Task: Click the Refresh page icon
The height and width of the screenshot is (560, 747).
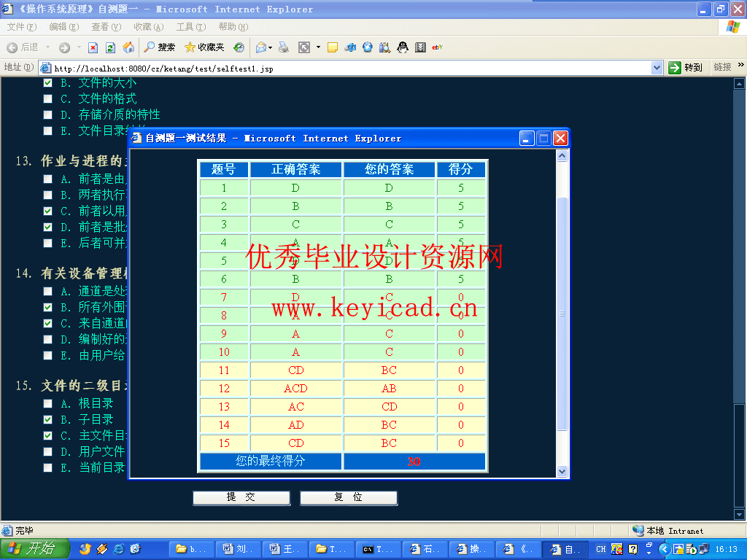Action: (110, 47)
